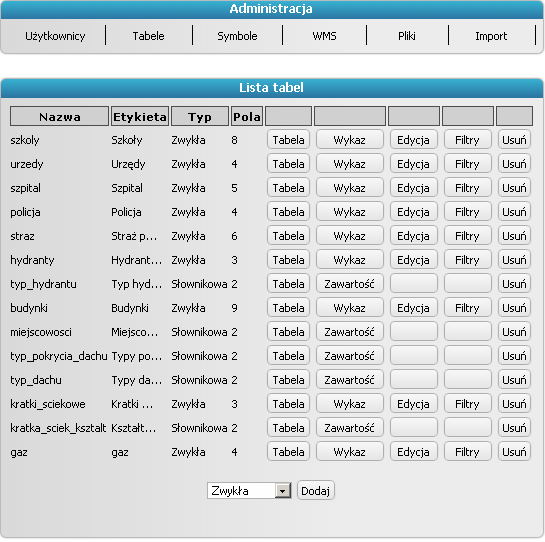Open Zawartość for the miejscowosci table

(350, 332)
